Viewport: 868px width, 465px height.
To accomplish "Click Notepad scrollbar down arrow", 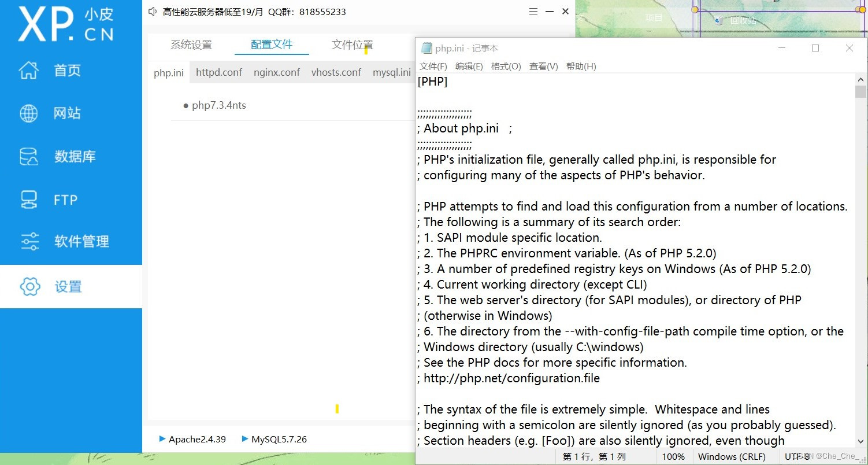I will click(x=861, y=441).
